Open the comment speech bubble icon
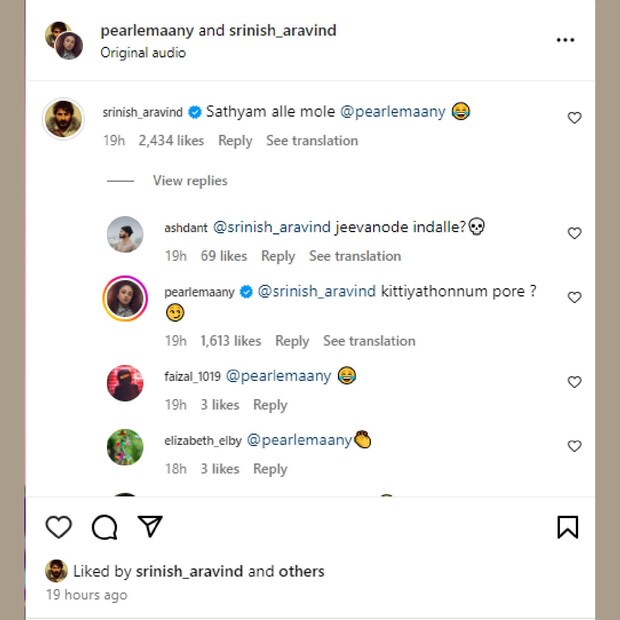The width and height of the screenshot is (620, 620). tap(104, 527)
